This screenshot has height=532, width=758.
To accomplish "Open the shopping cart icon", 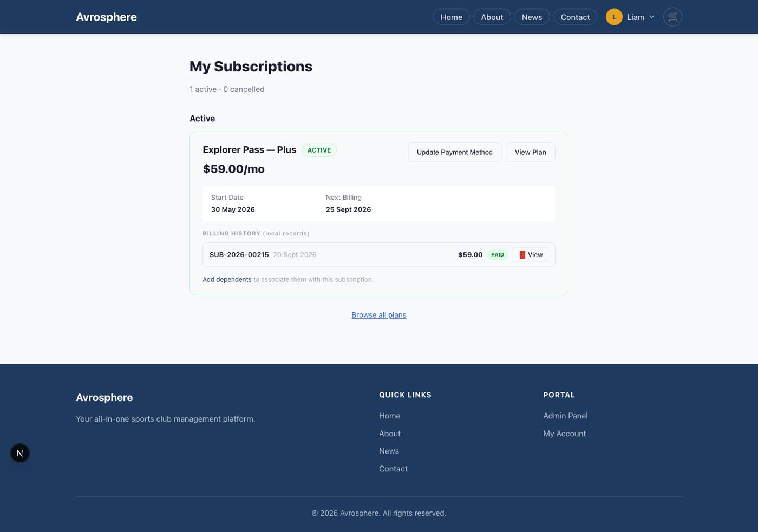I will pos(672,17).
